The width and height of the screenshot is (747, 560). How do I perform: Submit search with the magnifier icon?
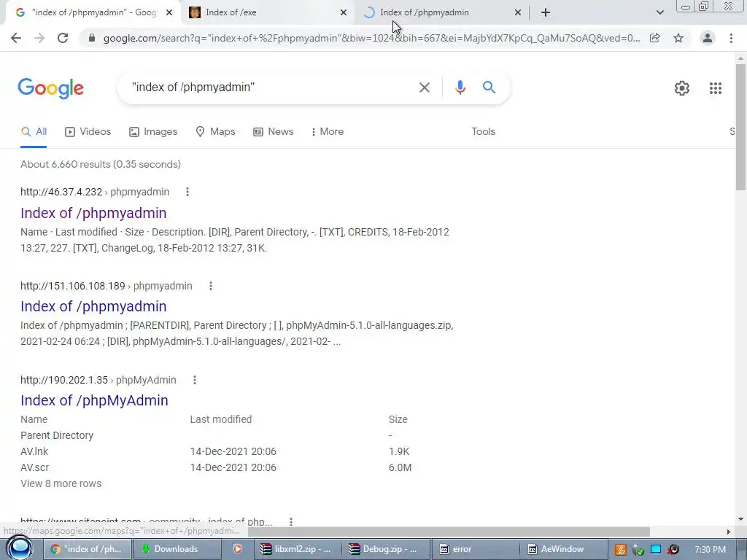pyautogui.click(x=489, y=87)
